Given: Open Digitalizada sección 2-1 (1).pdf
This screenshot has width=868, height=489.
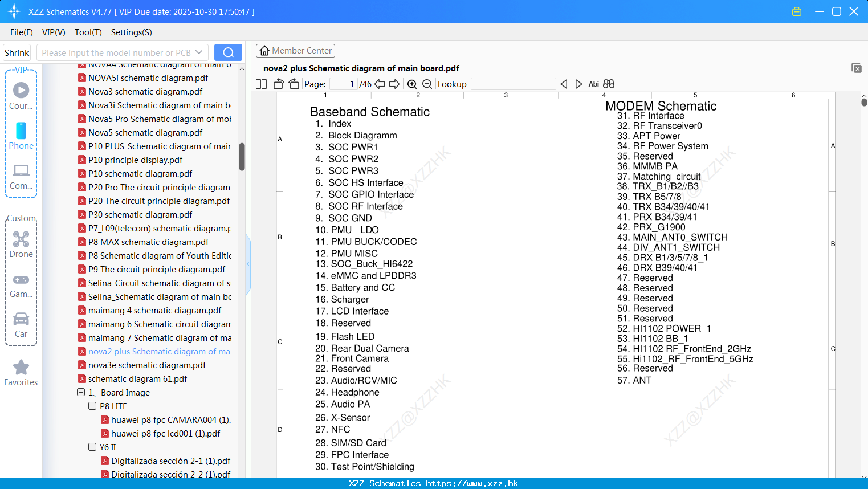Looking at the screenshot, I should click(x=171, y=461).
